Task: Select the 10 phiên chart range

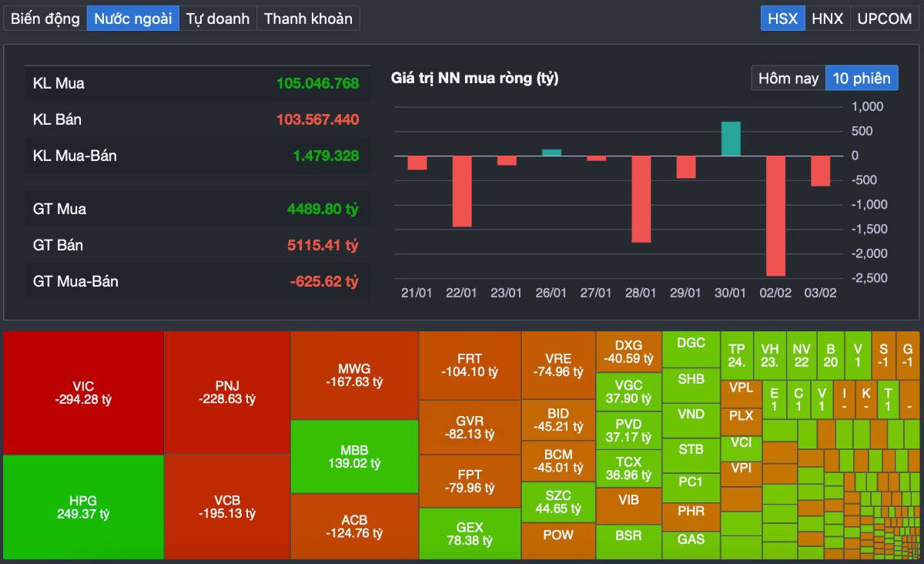Action: click(x=862, y=78)
